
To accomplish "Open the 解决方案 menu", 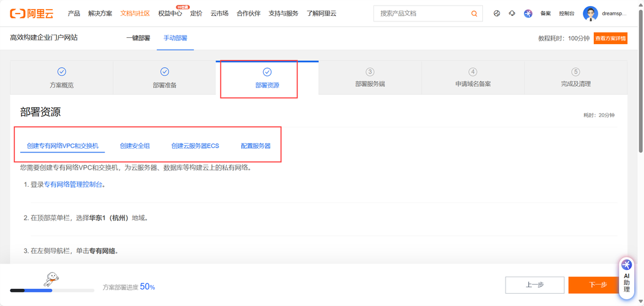I will click(100, 13).
